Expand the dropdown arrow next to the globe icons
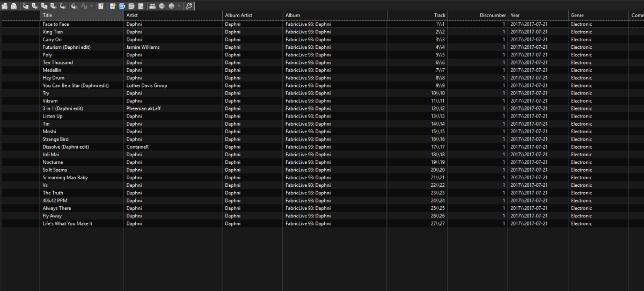The image size is (644, 291). (x=179, y=6)
